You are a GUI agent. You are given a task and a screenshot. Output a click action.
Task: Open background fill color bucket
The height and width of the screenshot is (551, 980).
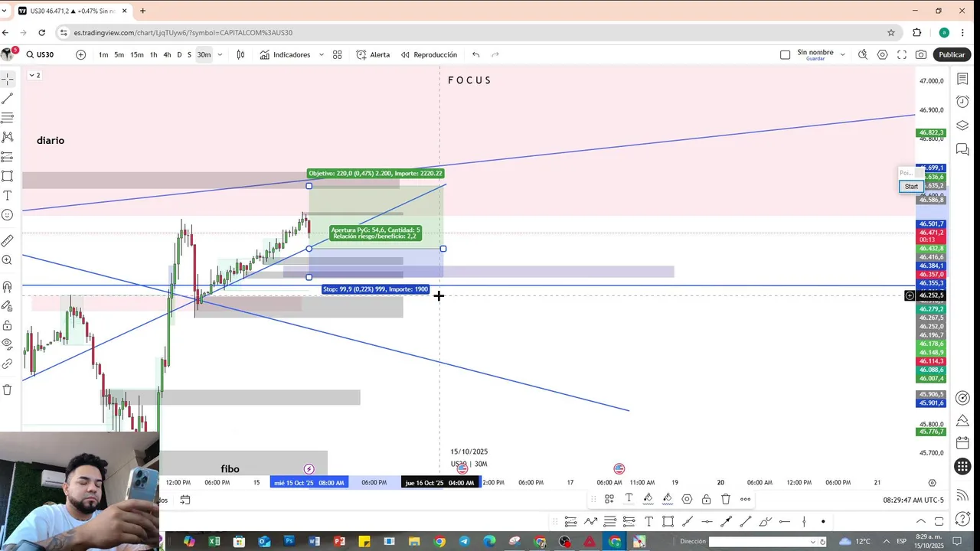tap(667, 499)
